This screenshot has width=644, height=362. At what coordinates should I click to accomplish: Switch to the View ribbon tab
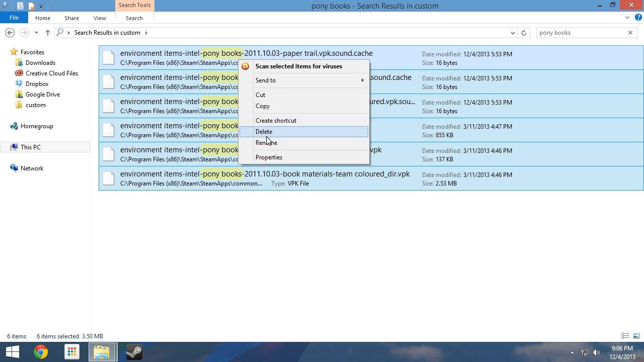point(100,18)
